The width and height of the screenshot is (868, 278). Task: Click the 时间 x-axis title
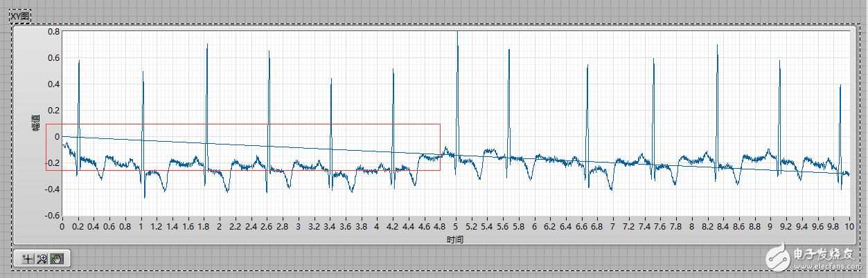pos(455,239)
